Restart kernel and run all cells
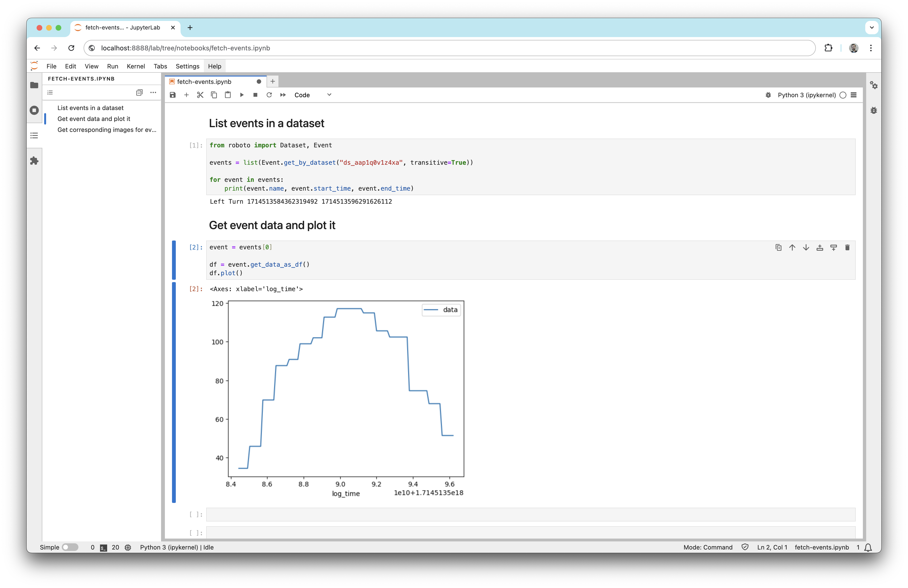Image resolution: width=908 pixels, height=588 pixels. pos(283,95)
